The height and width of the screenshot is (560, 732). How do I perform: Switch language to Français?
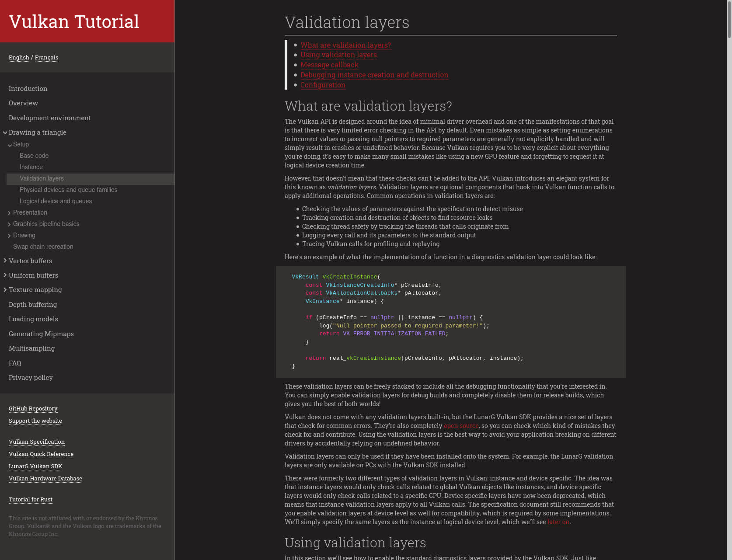[x=46, y=57]
